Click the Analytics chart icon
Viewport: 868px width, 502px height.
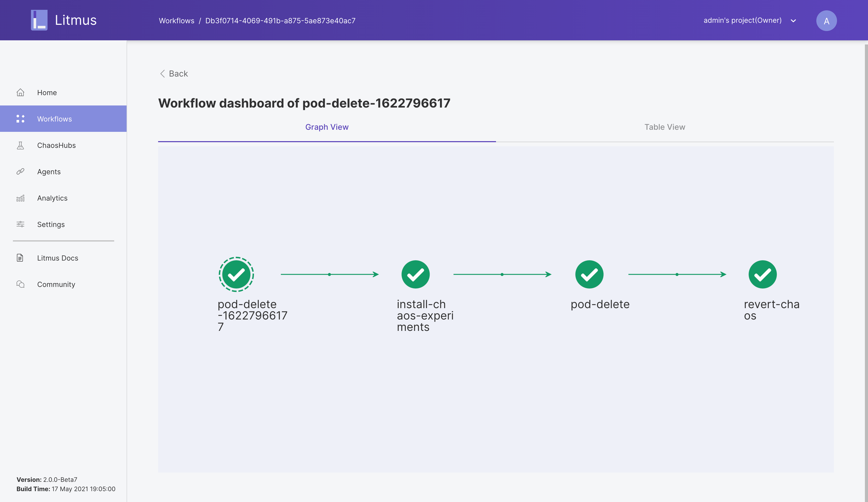pos(20,198)
